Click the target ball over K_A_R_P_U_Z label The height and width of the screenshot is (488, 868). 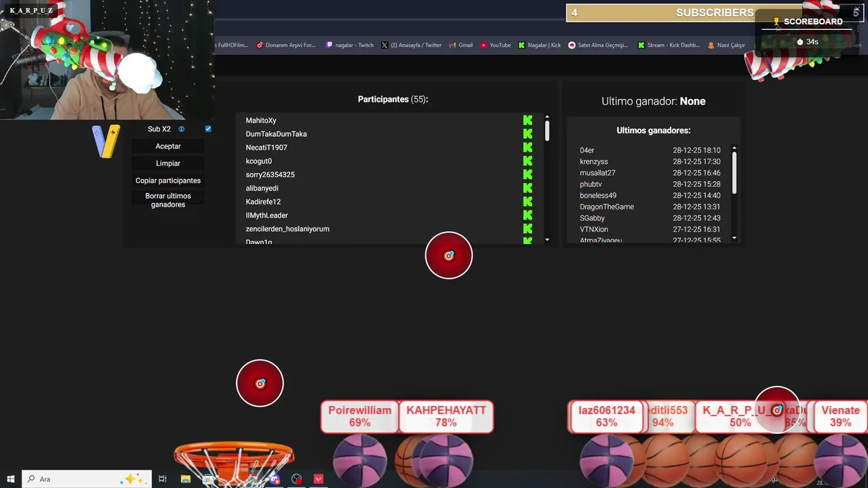[777, 409]
